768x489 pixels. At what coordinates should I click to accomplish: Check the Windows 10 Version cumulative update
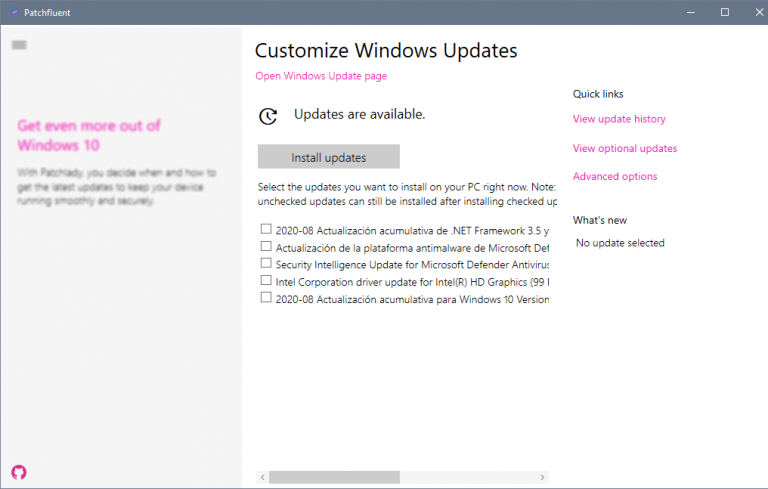coord(266,297)
